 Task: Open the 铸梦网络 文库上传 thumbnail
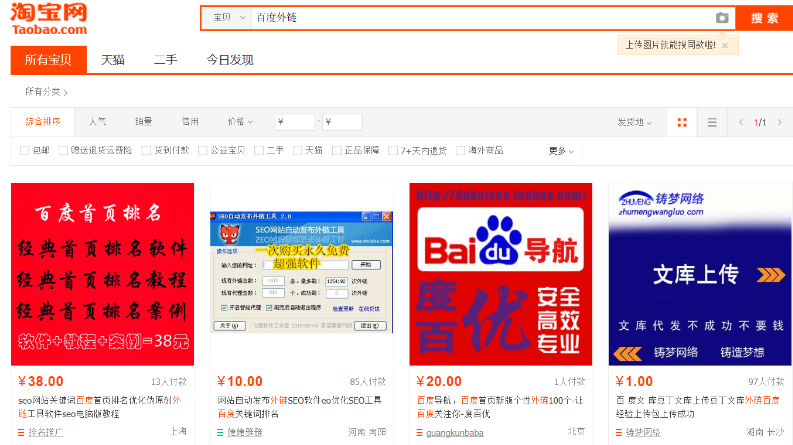click(x=700, y=274)
